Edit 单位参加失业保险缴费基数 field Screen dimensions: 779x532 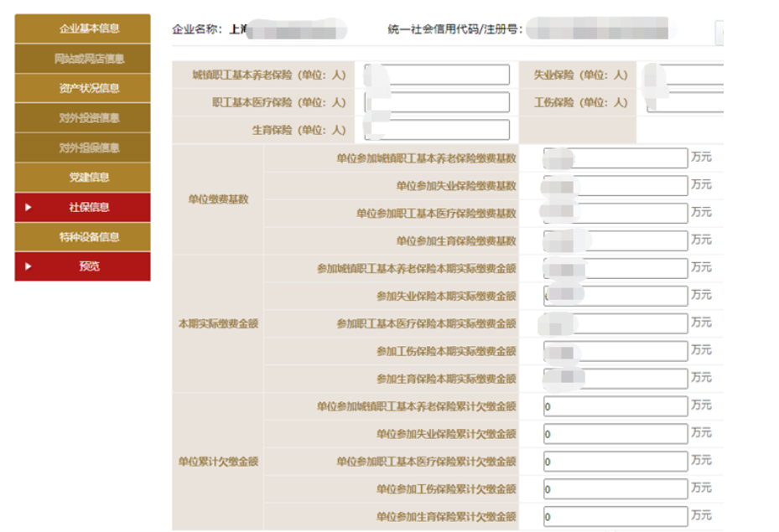click(x=615, y=186)
